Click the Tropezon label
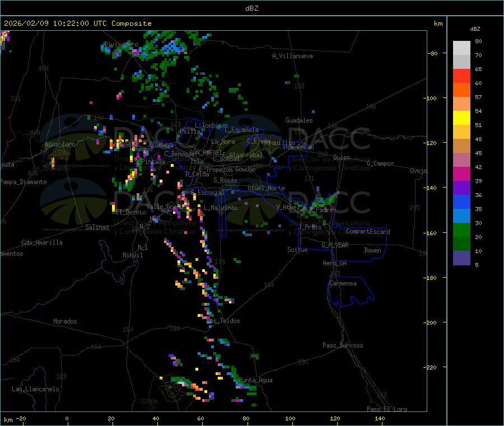 (219, 170)
